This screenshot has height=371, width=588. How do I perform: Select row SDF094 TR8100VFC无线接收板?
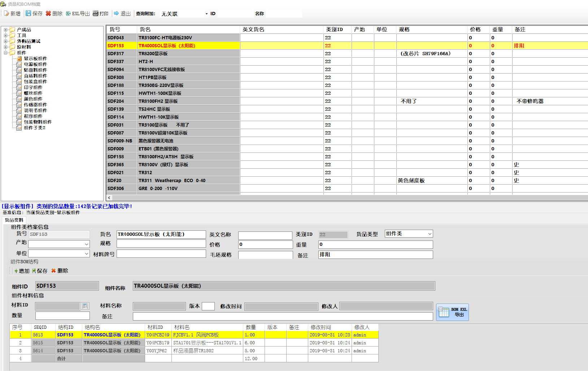tap(347, 69)
